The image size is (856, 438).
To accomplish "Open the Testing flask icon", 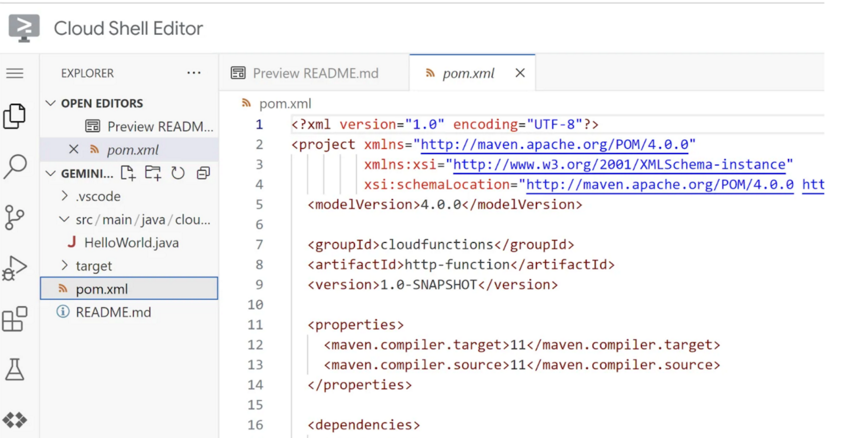I will click(15, 370).
